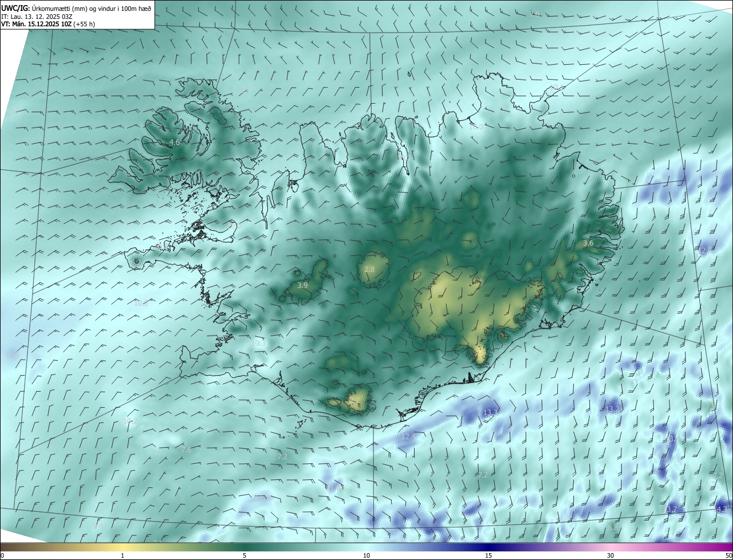Select the 13.3 value off the south coast
Viewport: 733px width, 560px height.
click(x=490, y=412)
